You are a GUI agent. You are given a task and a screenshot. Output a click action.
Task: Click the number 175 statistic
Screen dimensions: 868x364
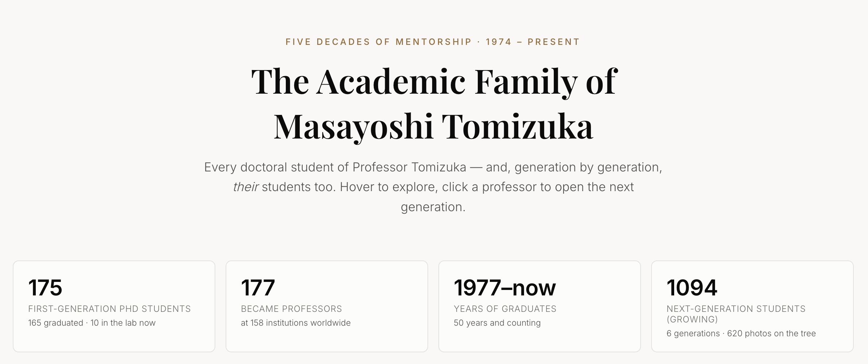click(45, 288)
